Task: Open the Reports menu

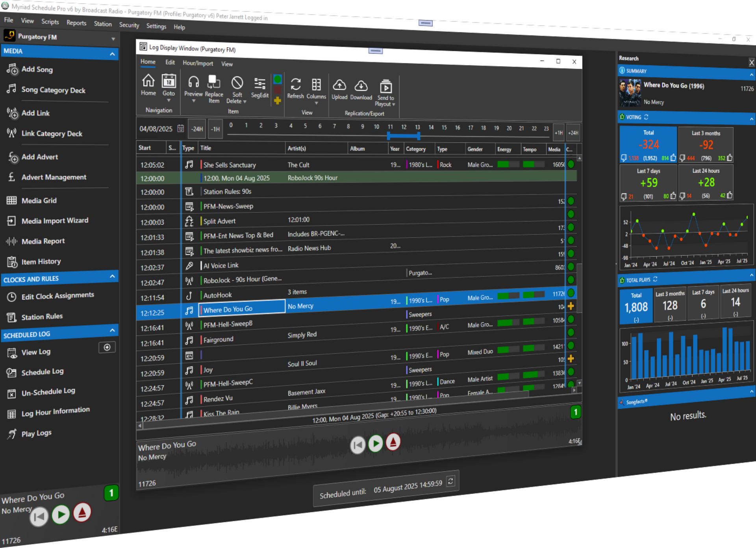Action: click(x=76, y=22)
